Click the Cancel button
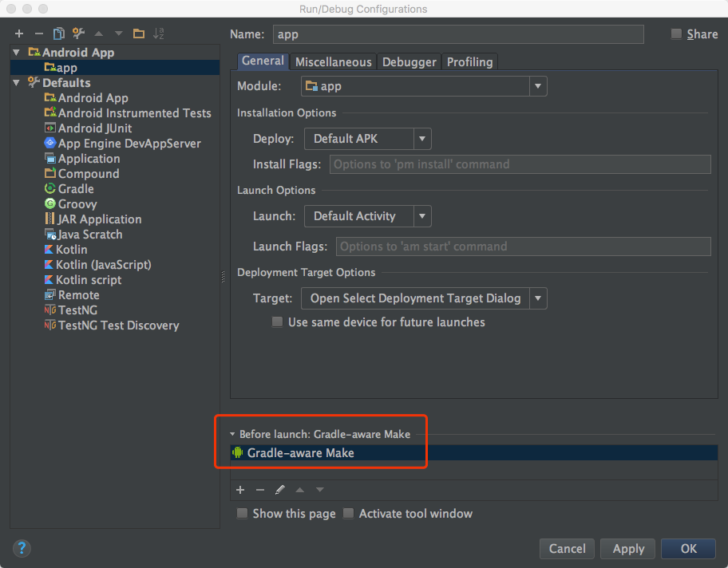 click(568, 549)
